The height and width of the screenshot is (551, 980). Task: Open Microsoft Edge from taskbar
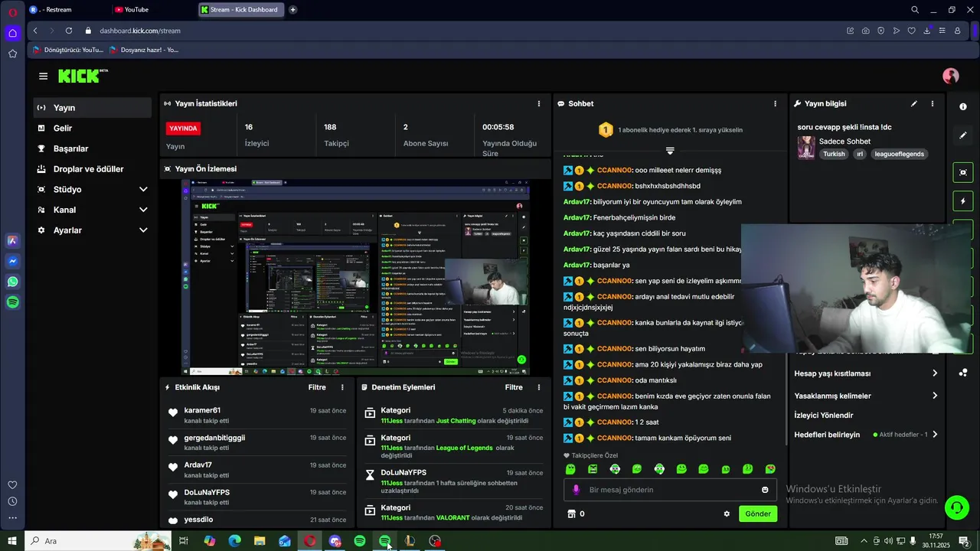(x=234, y=541)
